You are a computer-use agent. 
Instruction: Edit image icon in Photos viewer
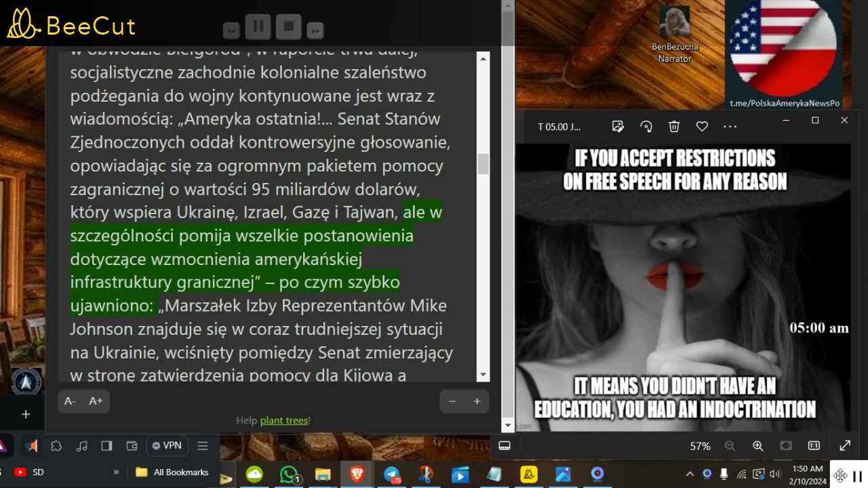tap(618, 126)
